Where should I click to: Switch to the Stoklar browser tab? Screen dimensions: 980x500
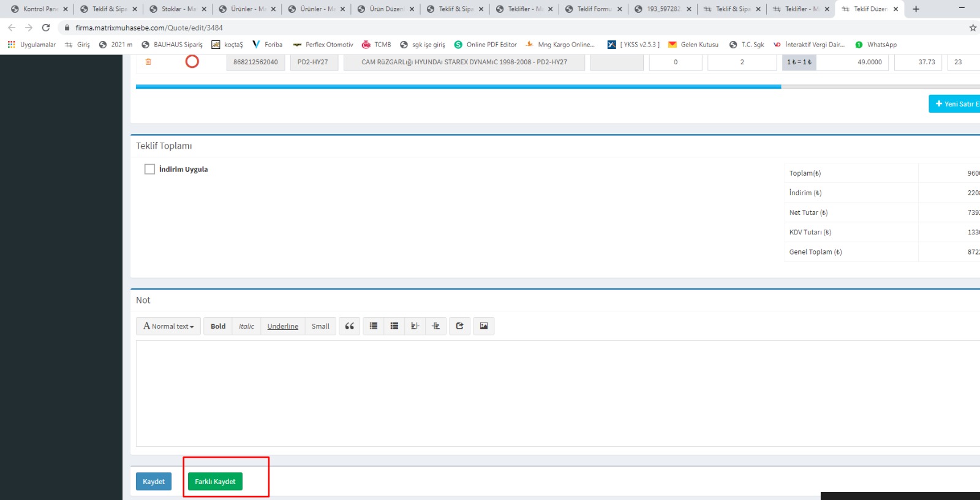tap(178, 9)
